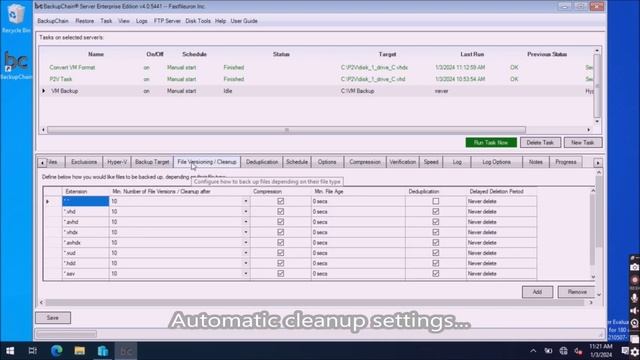Select the Convert VM Format task row
The image size is (640, 360).
pyautogui.click(x=316, y=67)
